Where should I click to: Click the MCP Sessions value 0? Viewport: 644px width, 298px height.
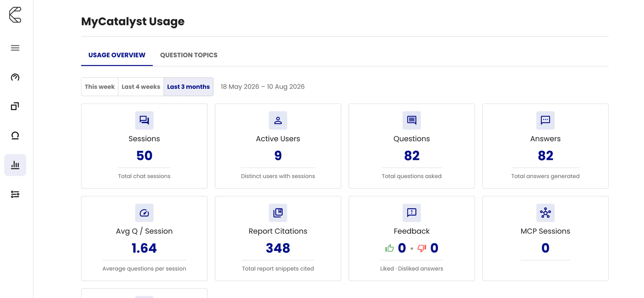(x=545, y=248)
